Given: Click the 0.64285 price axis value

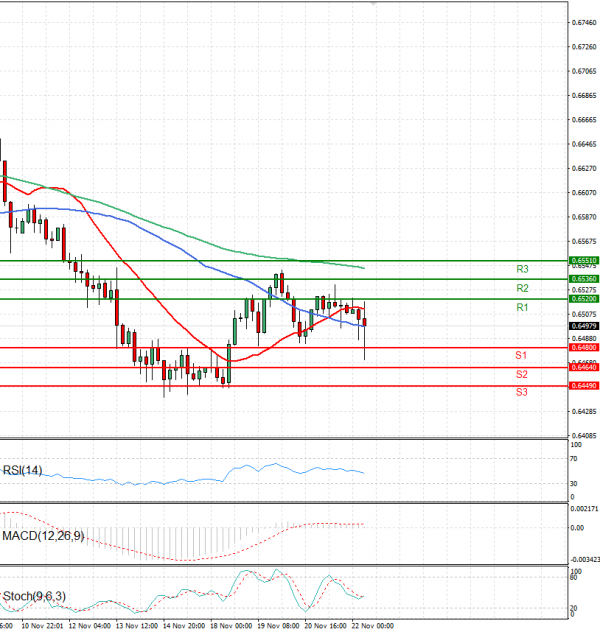Looking at the screenshot, I should (x=584, y=412).
